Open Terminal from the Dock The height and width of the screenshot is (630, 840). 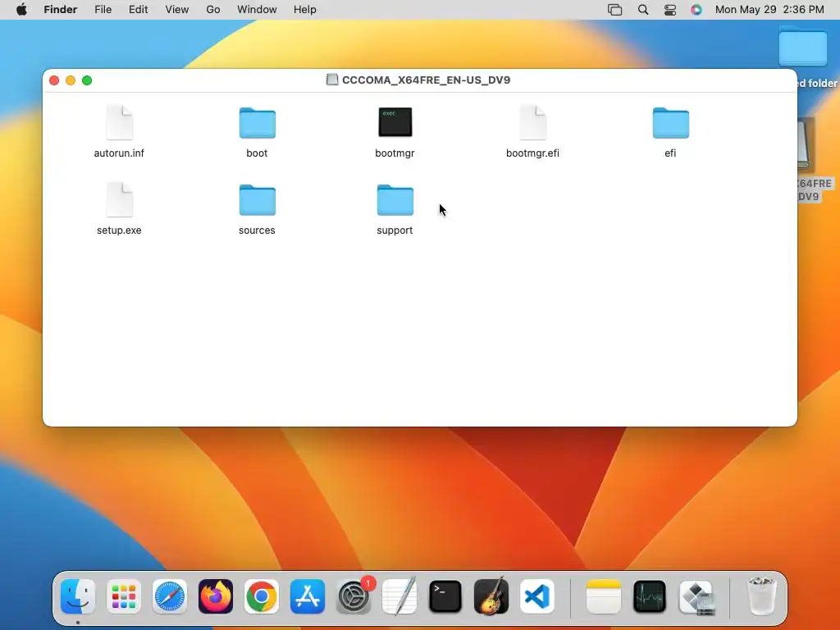(x=445, y=596)
